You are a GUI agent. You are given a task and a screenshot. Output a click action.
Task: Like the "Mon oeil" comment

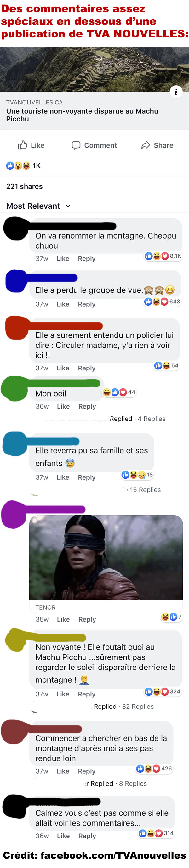coord(63,406)
